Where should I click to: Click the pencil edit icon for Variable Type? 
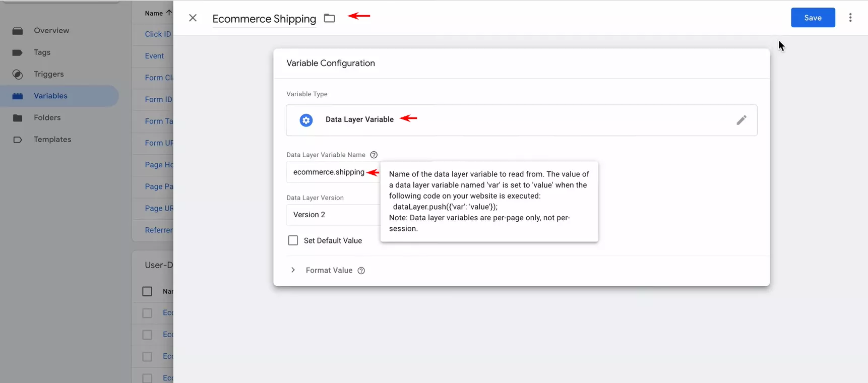pos(741,120)
